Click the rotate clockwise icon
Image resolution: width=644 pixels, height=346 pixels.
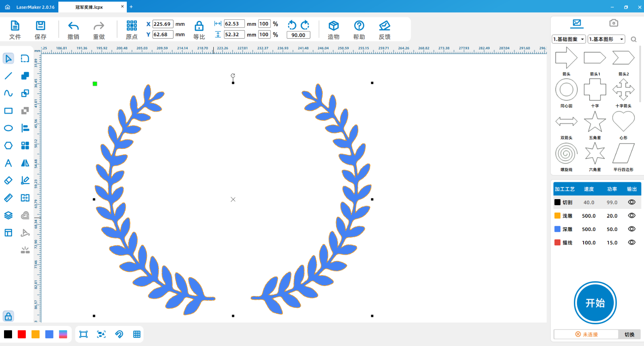305,25
